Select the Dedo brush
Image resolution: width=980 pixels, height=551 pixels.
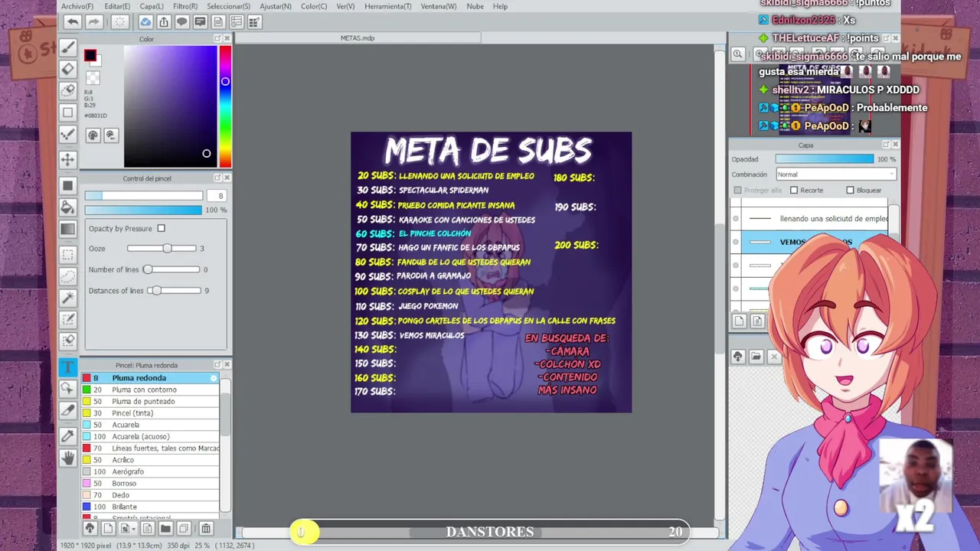tap(150, 495)
